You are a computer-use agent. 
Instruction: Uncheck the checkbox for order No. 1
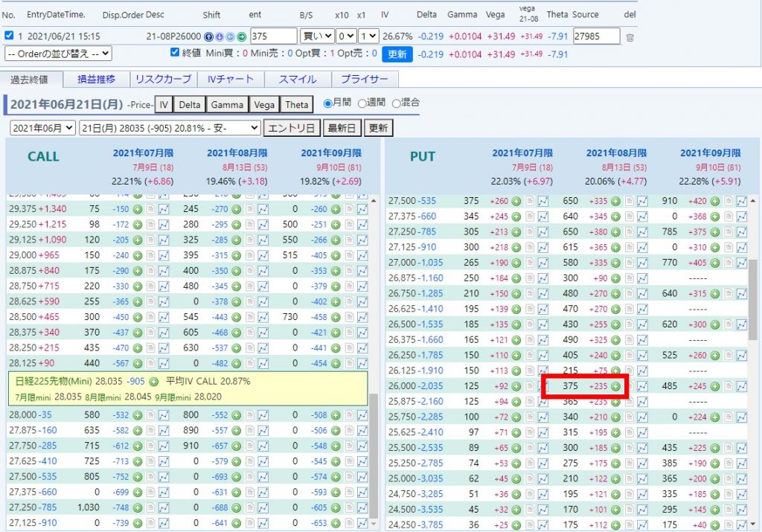coord(9,36)
